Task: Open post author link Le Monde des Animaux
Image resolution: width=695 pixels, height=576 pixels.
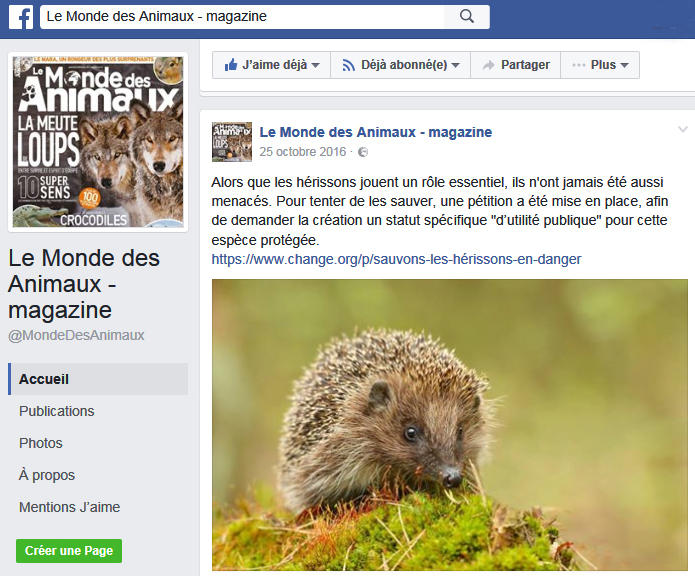Action: click(375, 132)
